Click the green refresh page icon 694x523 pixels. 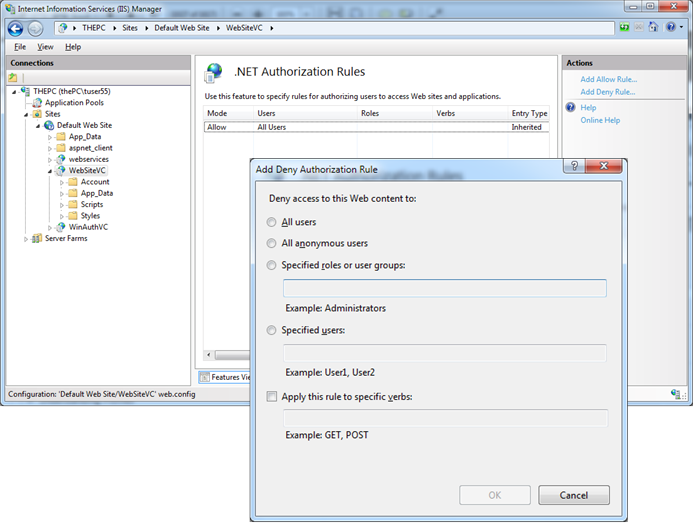[624, 27]
